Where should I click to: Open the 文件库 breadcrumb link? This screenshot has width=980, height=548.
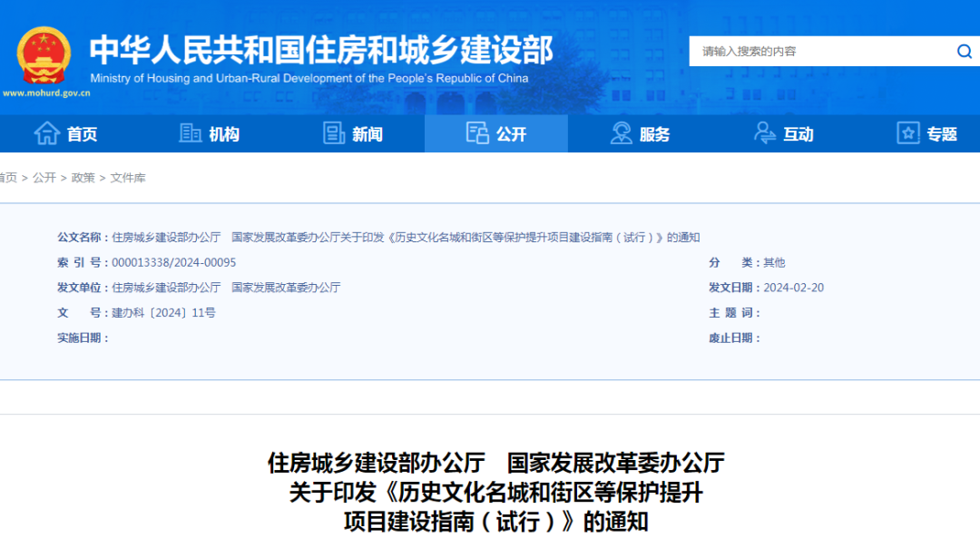pyautogui.click(x=128, y=178)
